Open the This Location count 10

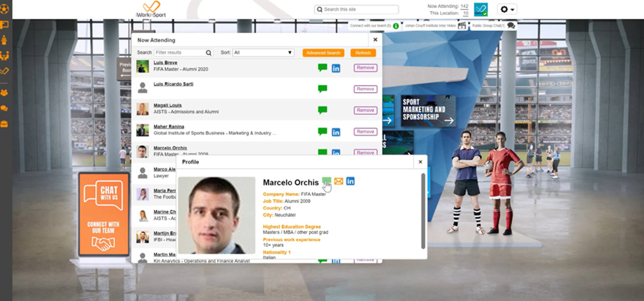[465, 13]
